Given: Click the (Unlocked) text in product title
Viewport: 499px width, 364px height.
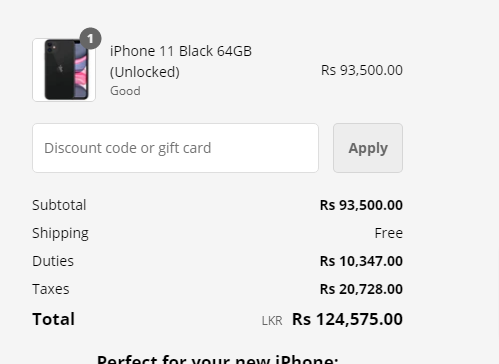Looking at the screenshot, I should pyautogui.click(x=145, y=72).
